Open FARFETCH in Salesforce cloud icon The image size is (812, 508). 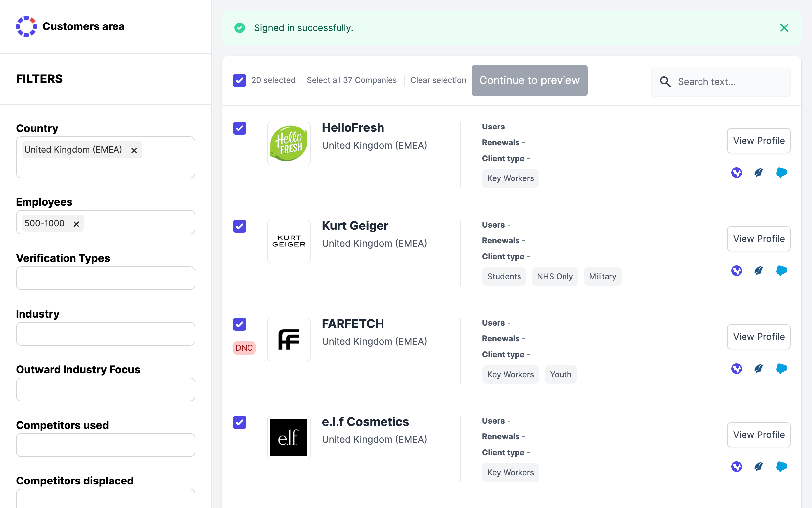click(x=782, y=369)
